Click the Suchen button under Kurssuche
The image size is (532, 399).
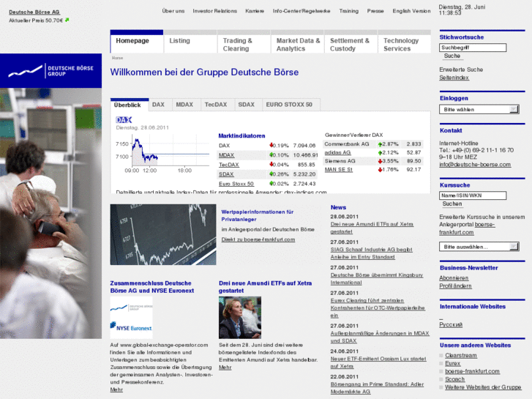(x=452, y=204)
